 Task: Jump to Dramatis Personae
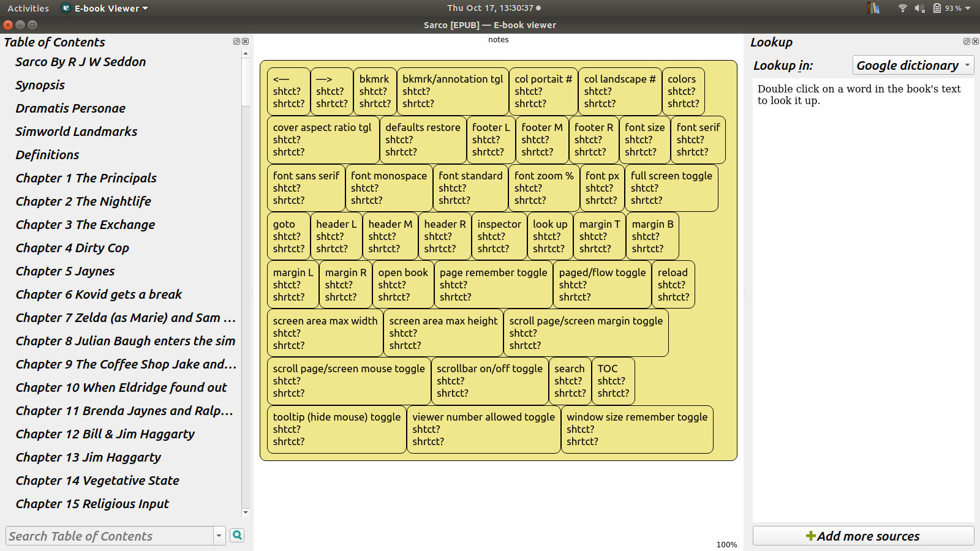click(x=70, y=108)
